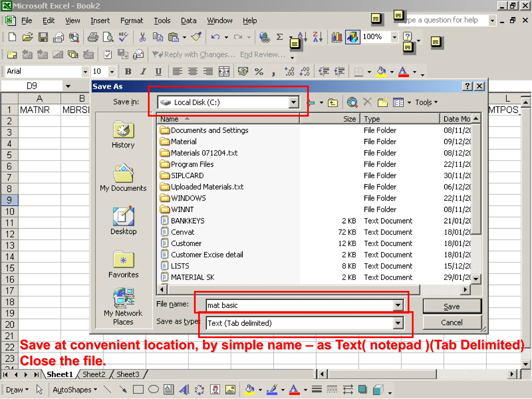This screenshot has width=532, height=399.
Task: Click the Percent Style icon
Action: 259,71
